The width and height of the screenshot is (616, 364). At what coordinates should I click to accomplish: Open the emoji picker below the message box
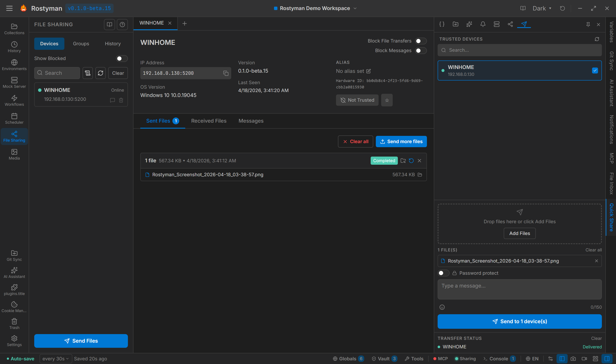442,307
